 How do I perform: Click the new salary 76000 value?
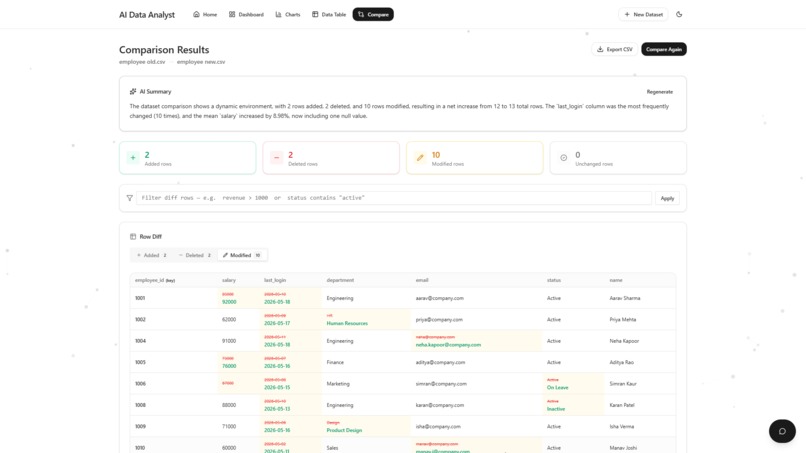(x=229, y=366)
